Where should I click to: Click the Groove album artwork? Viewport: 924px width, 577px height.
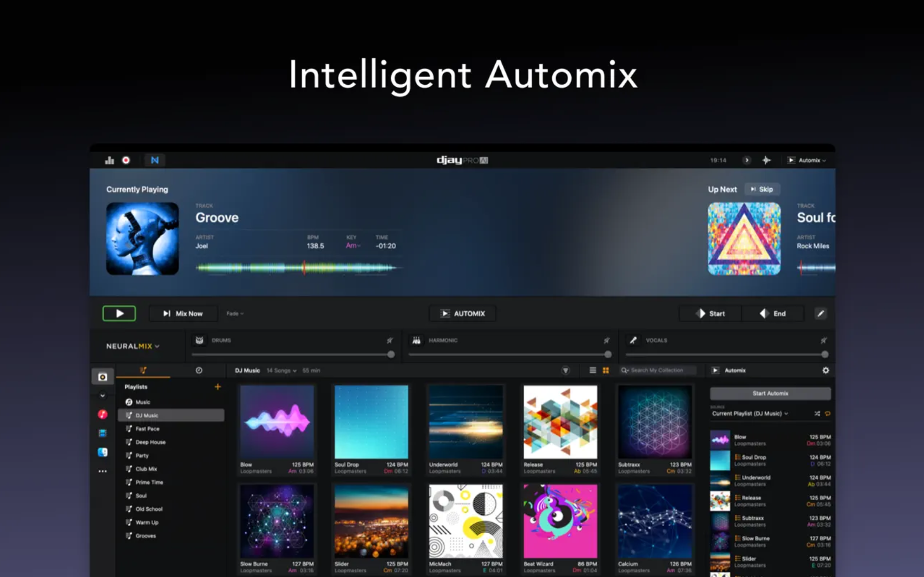coord(143,239)
